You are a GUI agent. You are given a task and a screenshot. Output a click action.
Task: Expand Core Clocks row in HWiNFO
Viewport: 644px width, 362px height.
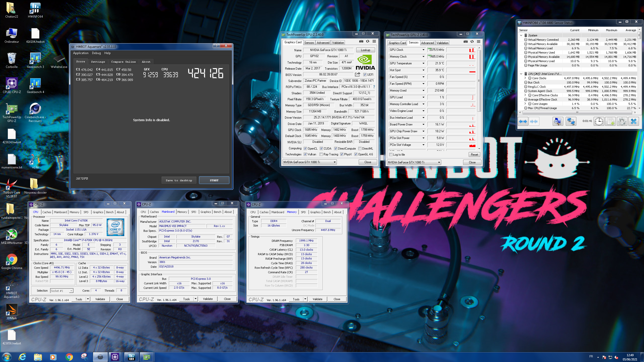click(525, 78)
